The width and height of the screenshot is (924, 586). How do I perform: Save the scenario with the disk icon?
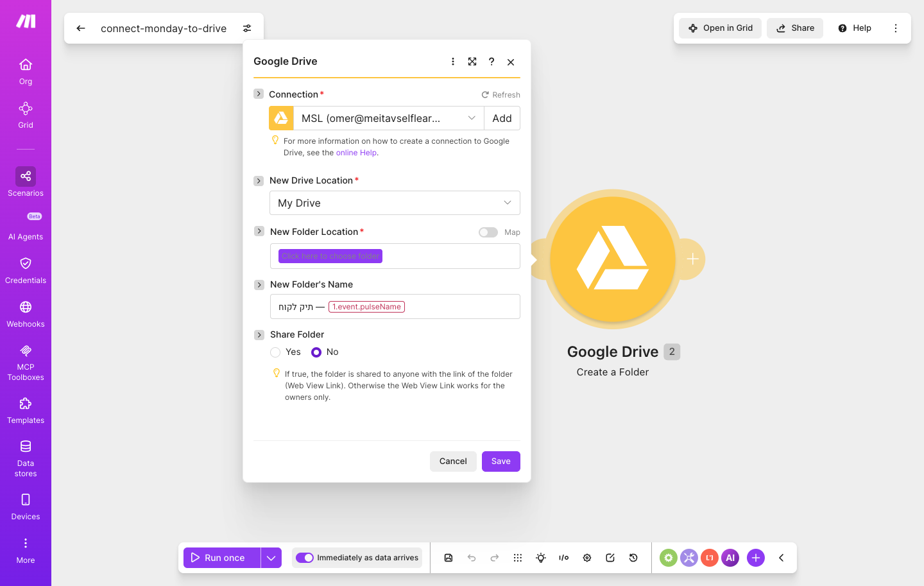coord(449,558)
